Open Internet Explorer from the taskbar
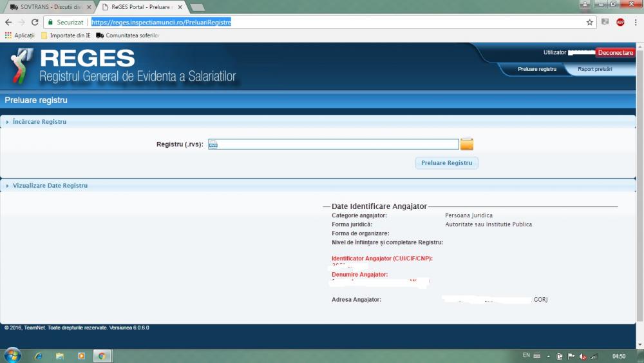 [x=39, y=355]
